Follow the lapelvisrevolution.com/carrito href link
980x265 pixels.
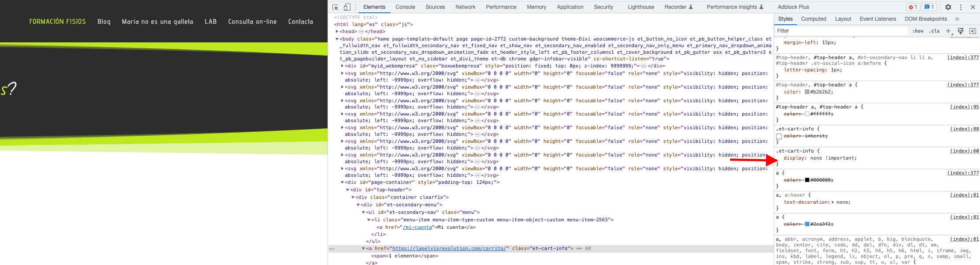point(449,249)
